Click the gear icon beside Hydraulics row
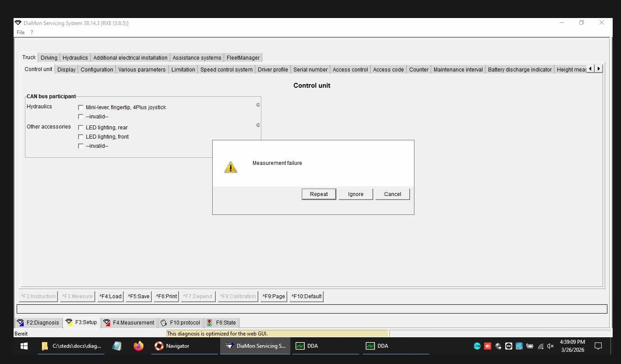The height and width of the screenshot is (364, 621). 258,105
